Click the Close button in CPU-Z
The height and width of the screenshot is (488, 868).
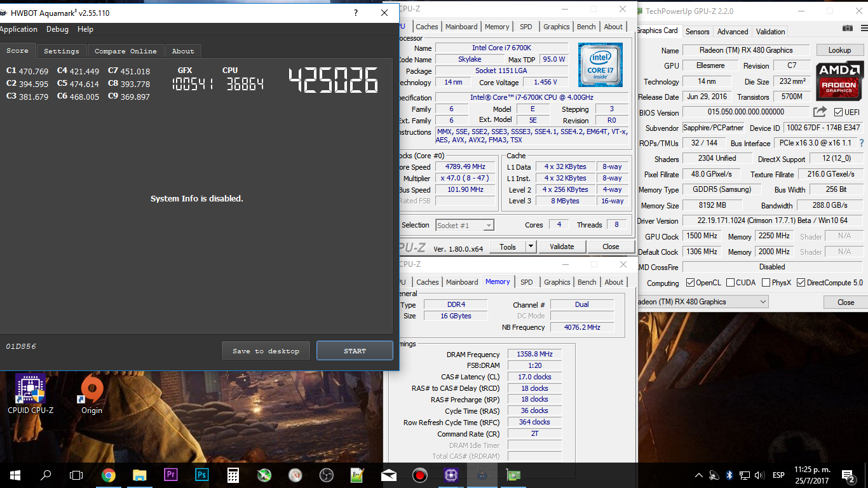[x=611, y=247]
